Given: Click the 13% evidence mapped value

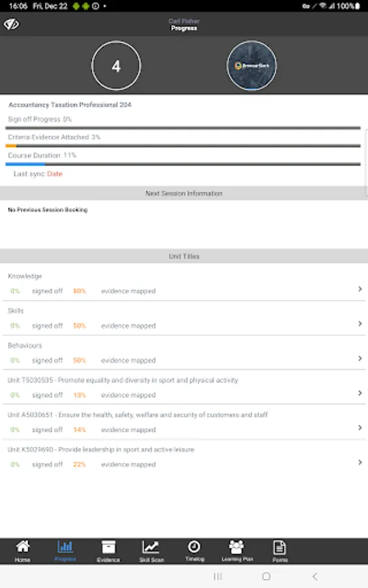Looking at the screenshot, I should pyautogui.click(x=80, y=395).
